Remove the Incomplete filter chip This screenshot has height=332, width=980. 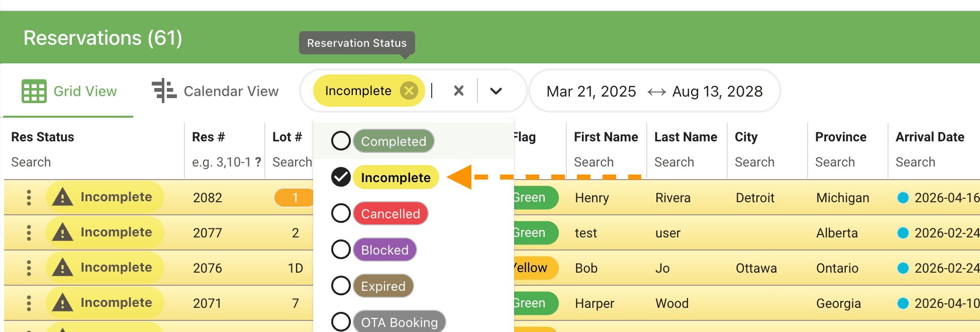tap(409, 91)
